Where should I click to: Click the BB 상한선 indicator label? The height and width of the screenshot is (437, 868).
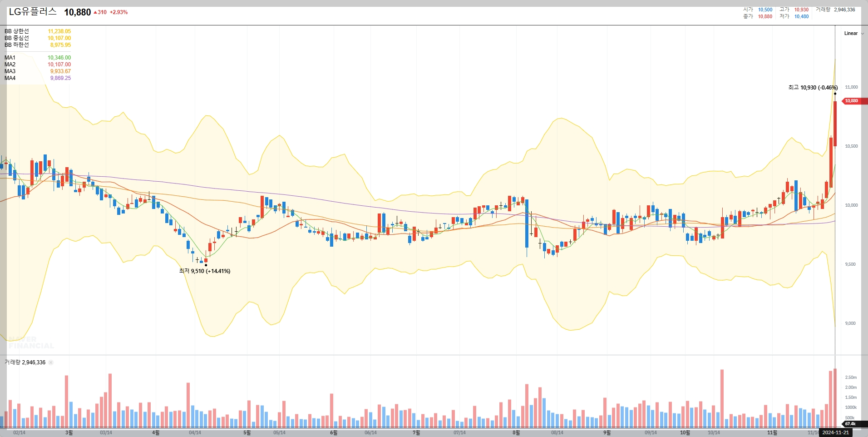coord(17,31)
